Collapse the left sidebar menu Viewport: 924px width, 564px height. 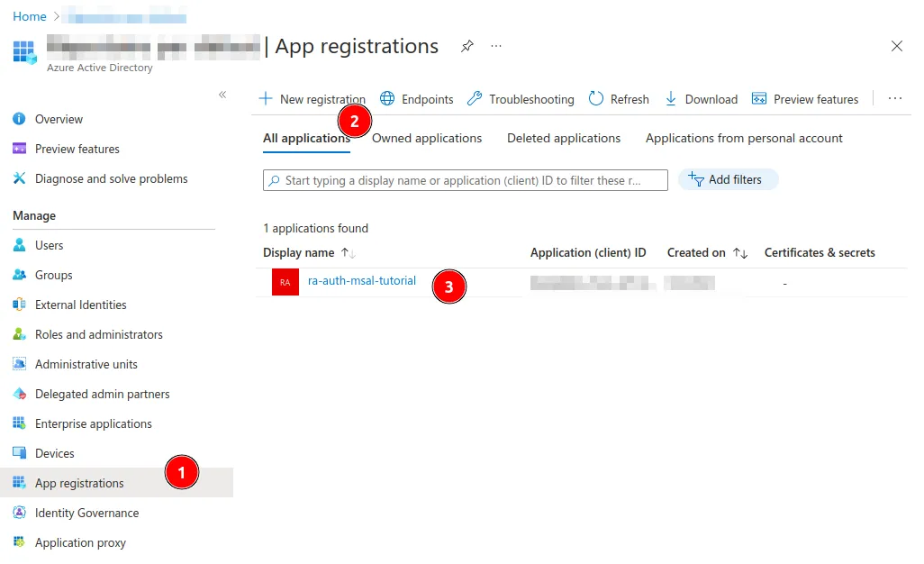(x=222, y=95)
